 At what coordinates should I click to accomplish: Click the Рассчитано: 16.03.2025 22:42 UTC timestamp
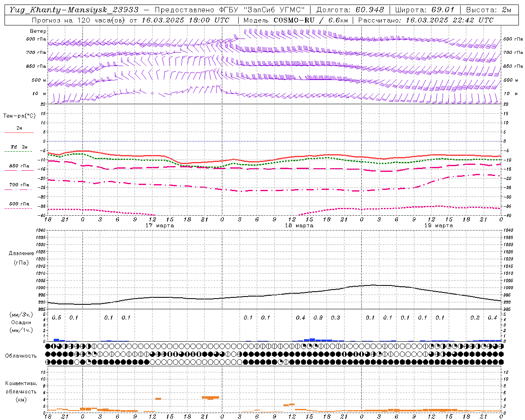point(426,20)
